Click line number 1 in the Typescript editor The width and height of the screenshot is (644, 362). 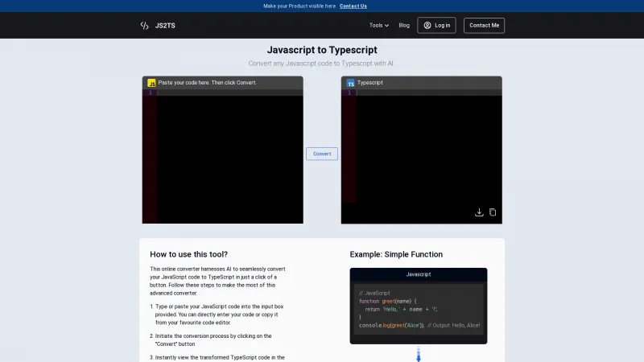click(x=349, y=93)
